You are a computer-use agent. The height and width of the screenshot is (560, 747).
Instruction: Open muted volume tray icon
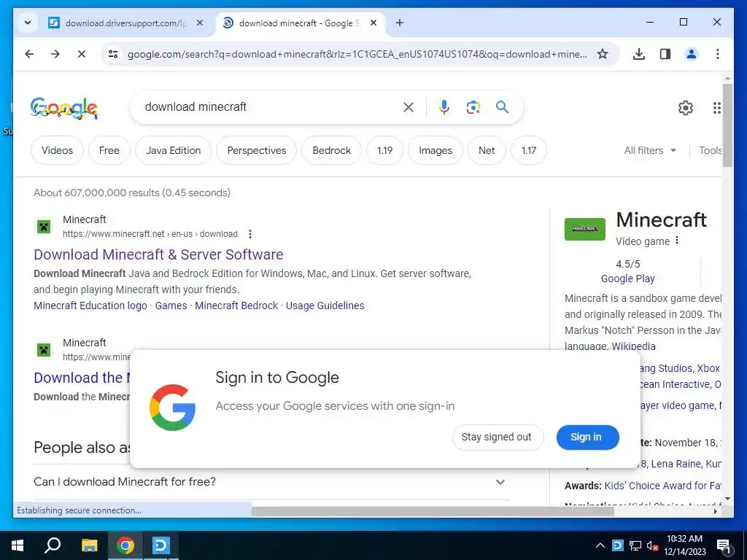click(x=652, y=545)
